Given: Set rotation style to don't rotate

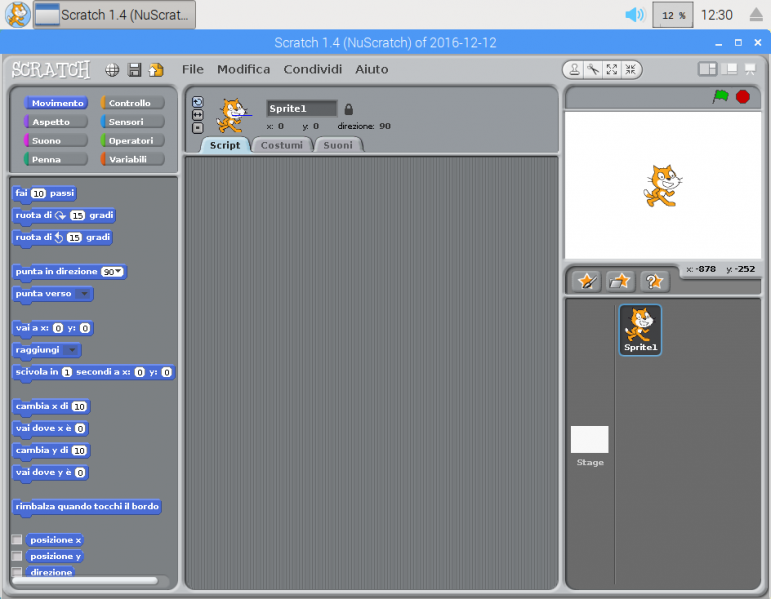Looking at the screenshot, I should pyautogui.click(x=198, y=128).
